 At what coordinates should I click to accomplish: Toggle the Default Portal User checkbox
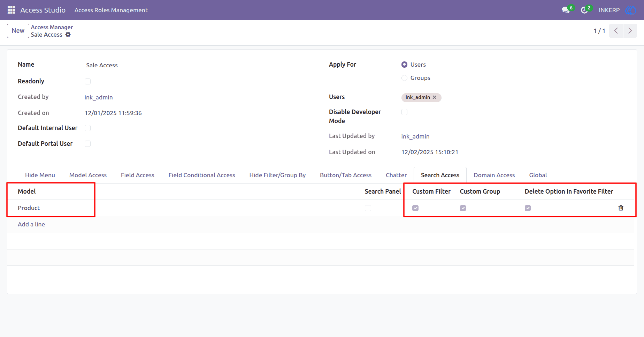pyautogui.click(x=87, y=144)
